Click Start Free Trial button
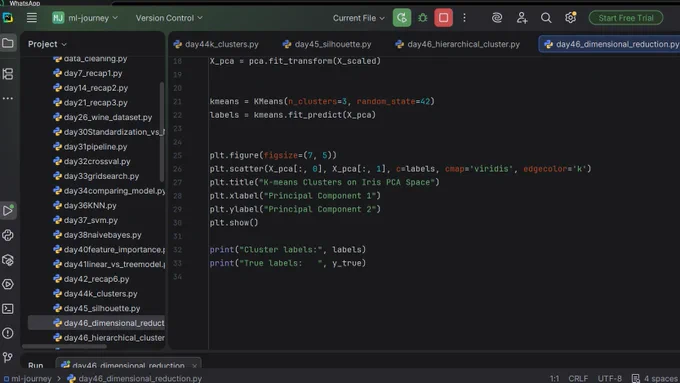The width and height of the screenshot is (680, 383). [626, 18]
